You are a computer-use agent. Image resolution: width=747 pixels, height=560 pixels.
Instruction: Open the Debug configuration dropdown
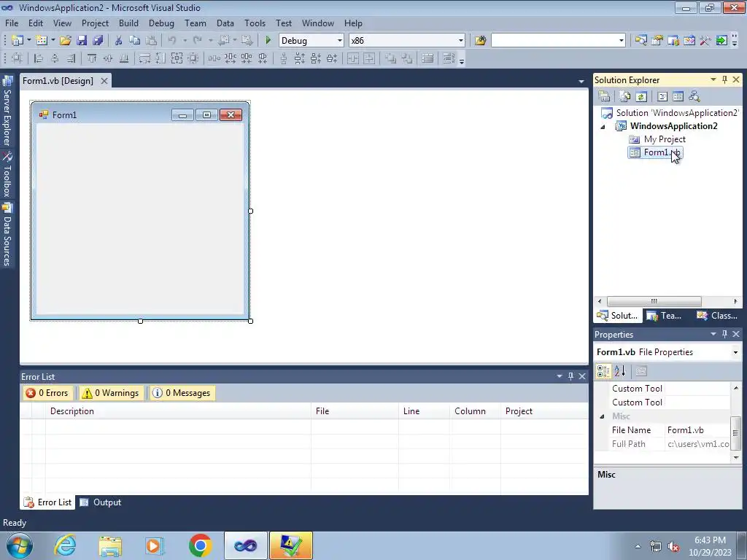point(340,41)
